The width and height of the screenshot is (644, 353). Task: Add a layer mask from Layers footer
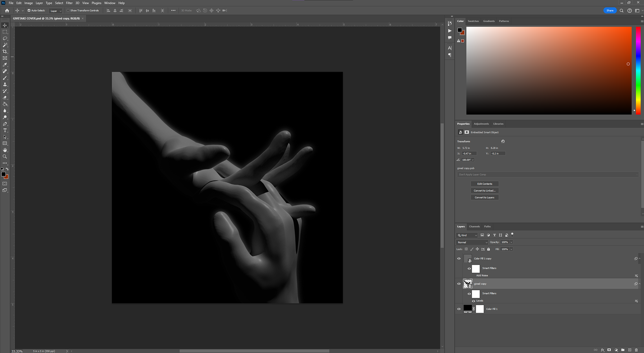[609, 350]
